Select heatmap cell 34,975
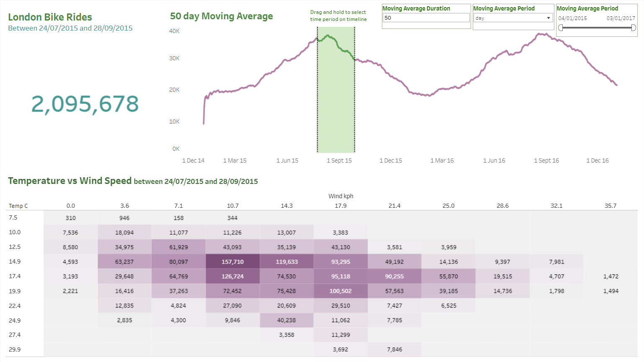 [124, 247]
